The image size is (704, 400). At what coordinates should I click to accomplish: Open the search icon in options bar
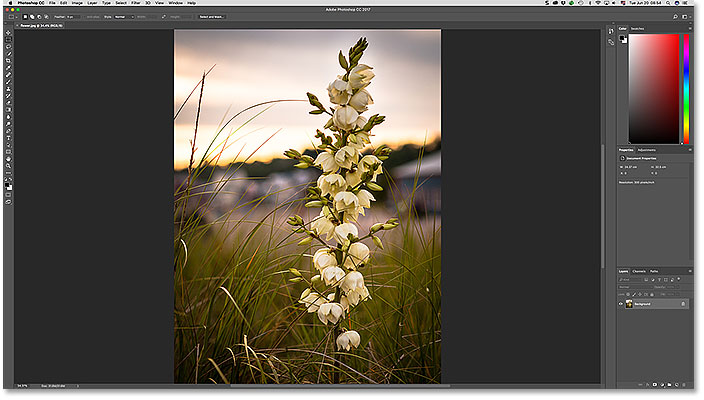pos(675,17)
